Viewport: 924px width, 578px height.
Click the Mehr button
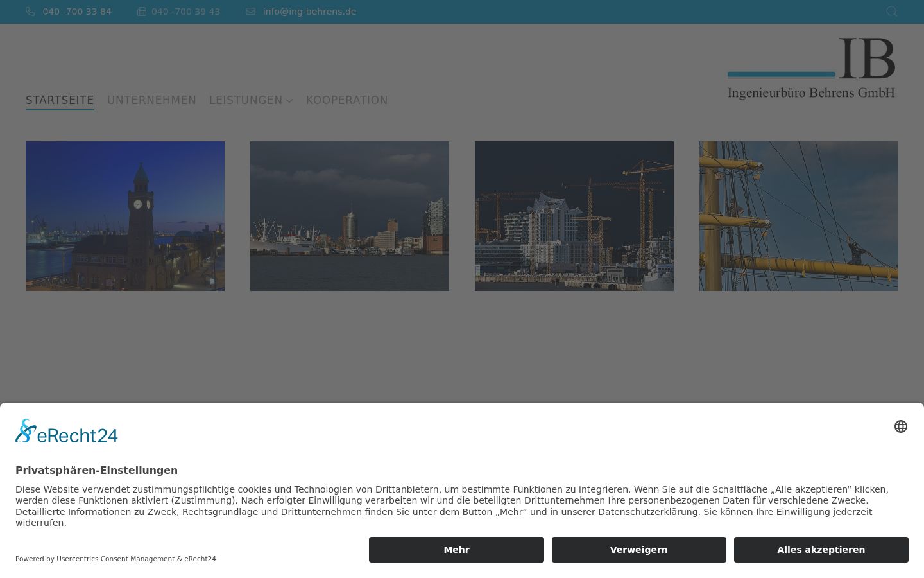point(456,550)
